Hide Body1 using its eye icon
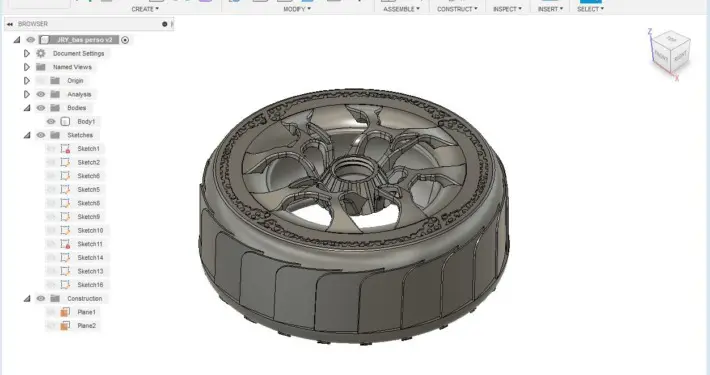 [x=51, y=121]
